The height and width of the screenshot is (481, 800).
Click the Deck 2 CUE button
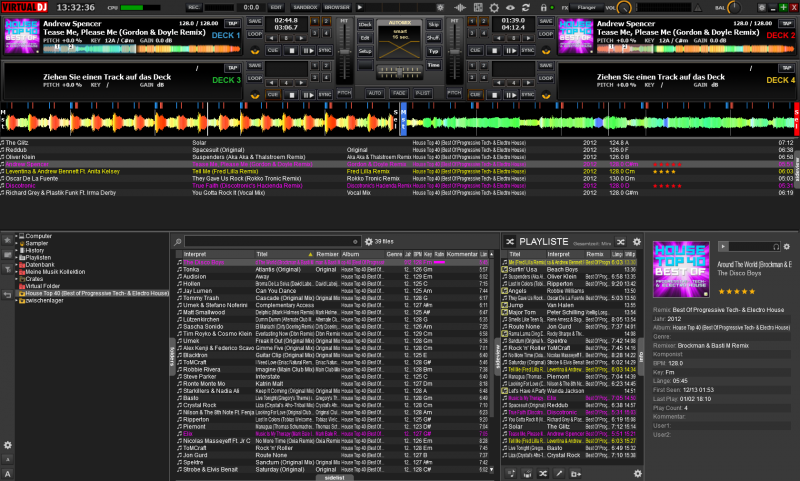point(476,50)
